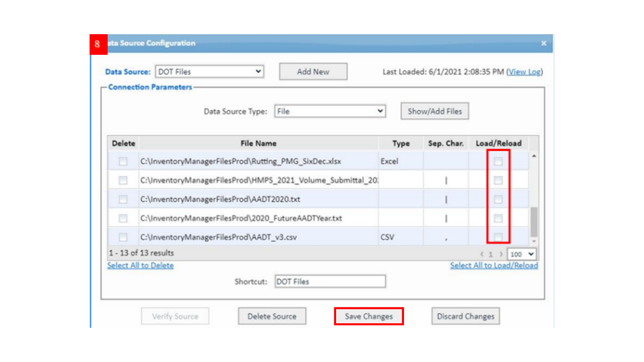This screenshot has width=644, height=362.
Task: Open the Data Source dropdown
Action: [x=209, y=71]
